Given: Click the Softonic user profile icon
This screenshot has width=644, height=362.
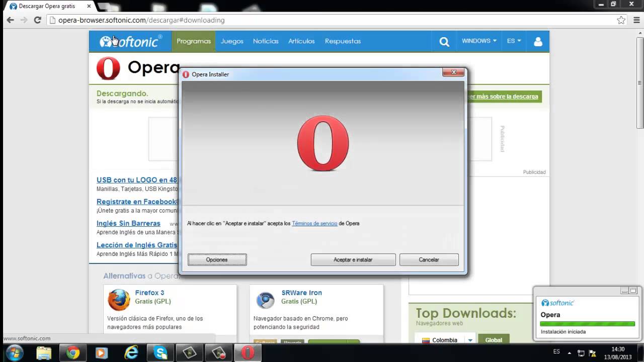Looking at the screenshot, I should (x=537, y=41).
